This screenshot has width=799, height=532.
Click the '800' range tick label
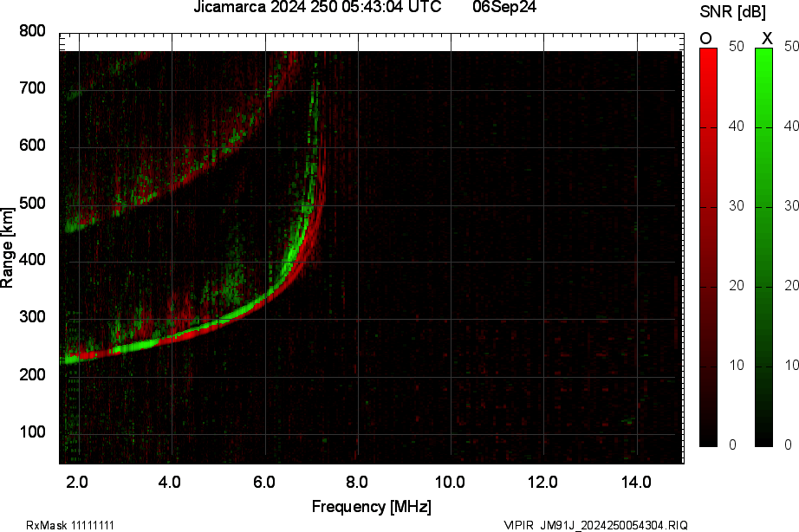point(32,31)
